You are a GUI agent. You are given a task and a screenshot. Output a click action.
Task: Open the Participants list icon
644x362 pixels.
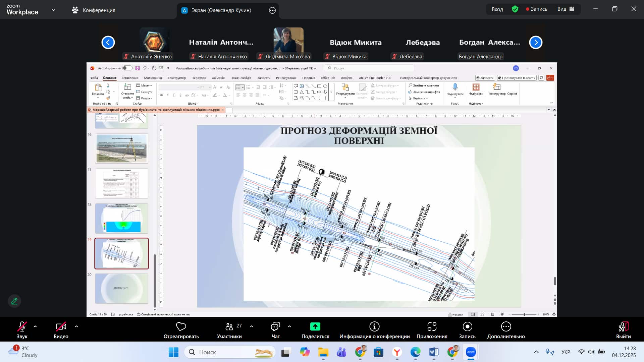[229, 326]
